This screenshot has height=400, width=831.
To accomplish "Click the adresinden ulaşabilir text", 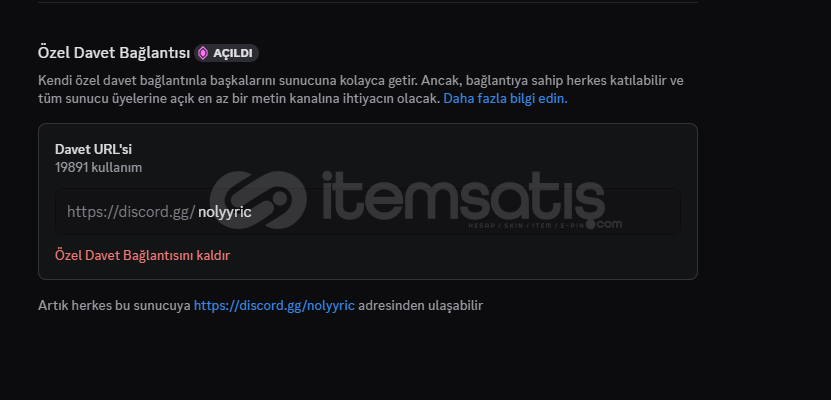I will click(421, 306).
